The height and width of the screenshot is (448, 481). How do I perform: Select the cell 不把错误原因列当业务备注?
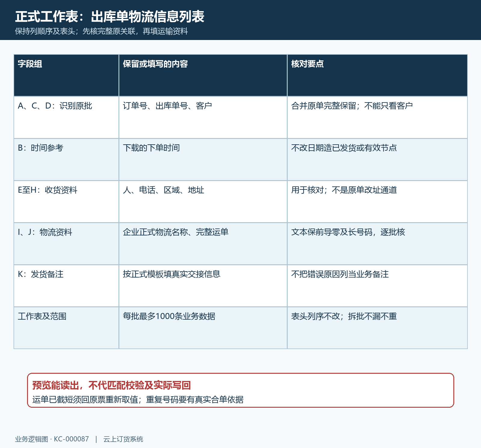click(377, 286)
